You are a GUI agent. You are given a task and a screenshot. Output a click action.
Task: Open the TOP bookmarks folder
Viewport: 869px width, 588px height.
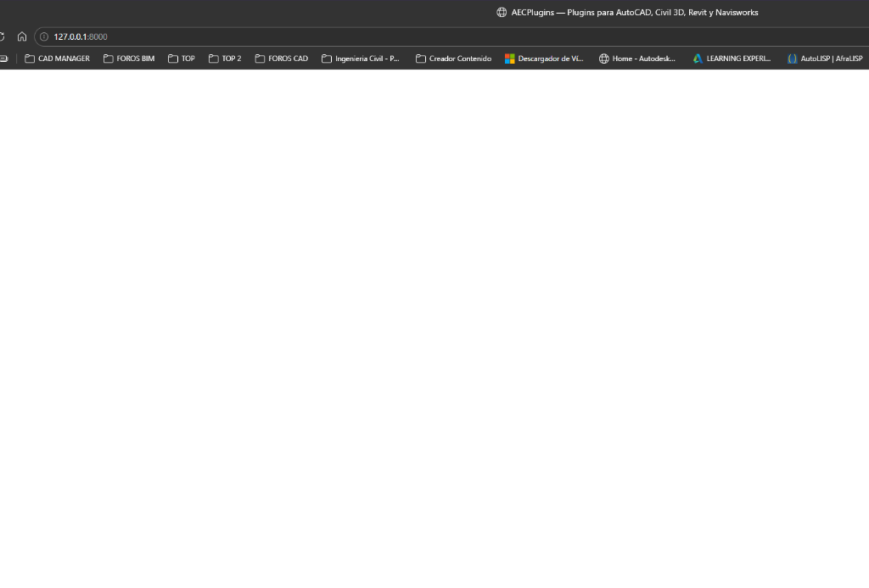[x=182, y=59]
